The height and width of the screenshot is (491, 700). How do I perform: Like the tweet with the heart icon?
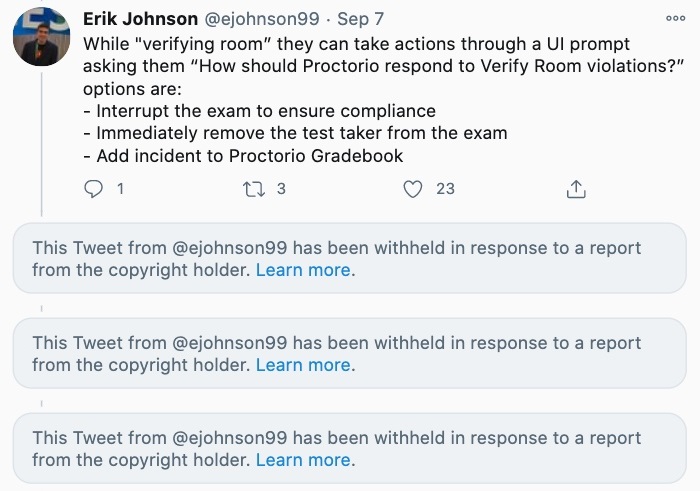(x=412, y=188)
